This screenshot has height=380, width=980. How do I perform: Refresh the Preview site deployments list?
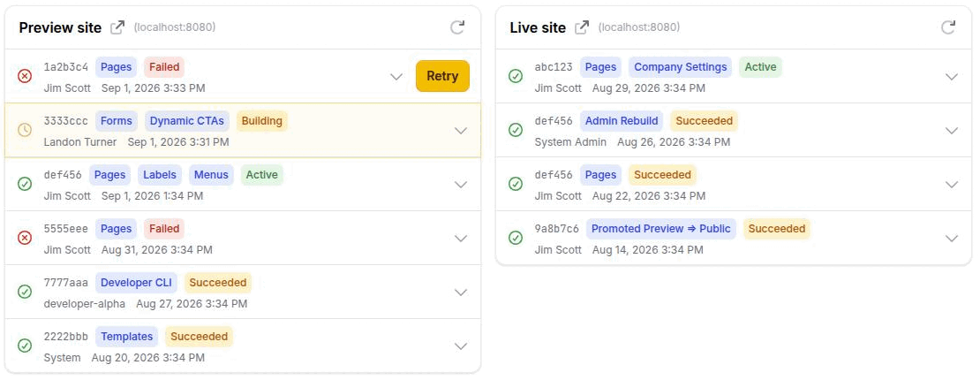click(457, 27)
